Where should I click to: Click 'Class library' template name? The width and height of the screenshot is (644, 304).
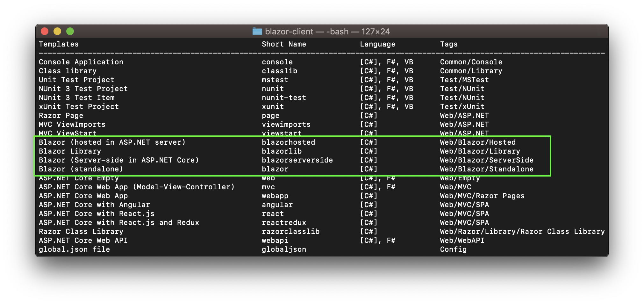68,71
